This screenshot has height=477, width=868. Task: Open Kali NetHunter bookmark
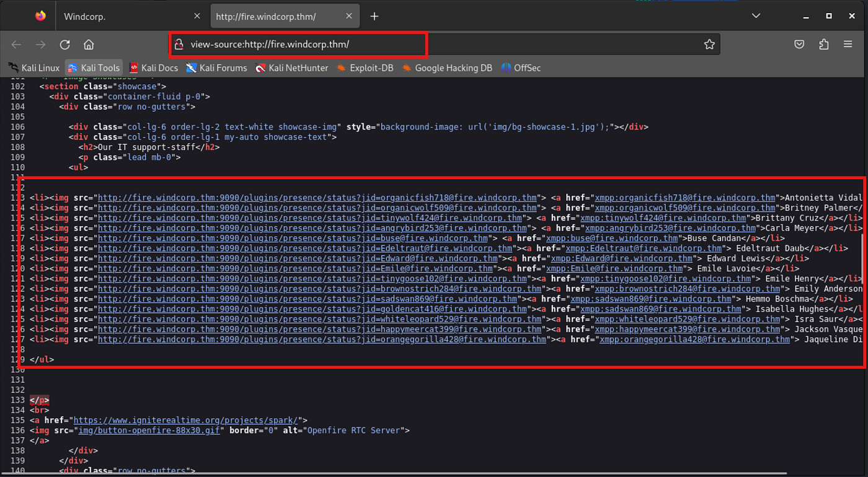(x=291, y=68)
